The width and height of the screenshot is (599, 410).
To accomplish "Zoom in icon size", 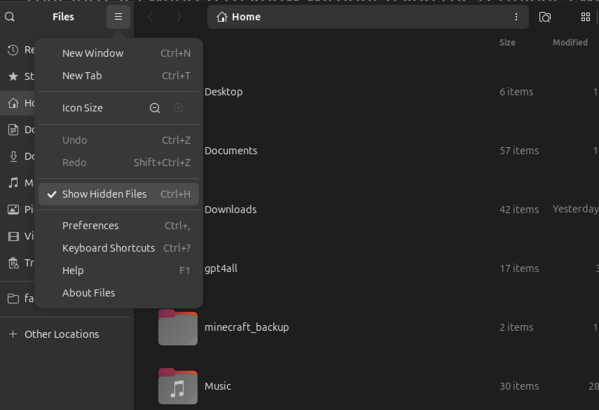I will 178,108.
